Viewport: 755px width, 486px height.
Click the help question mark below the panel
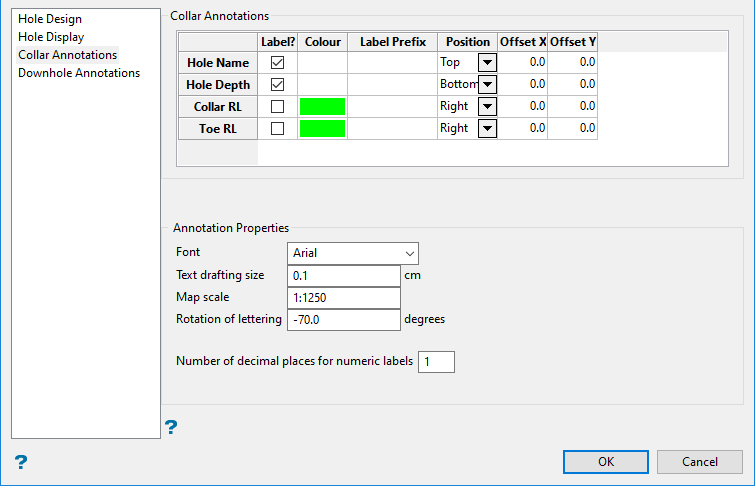[x=171, y=427]
